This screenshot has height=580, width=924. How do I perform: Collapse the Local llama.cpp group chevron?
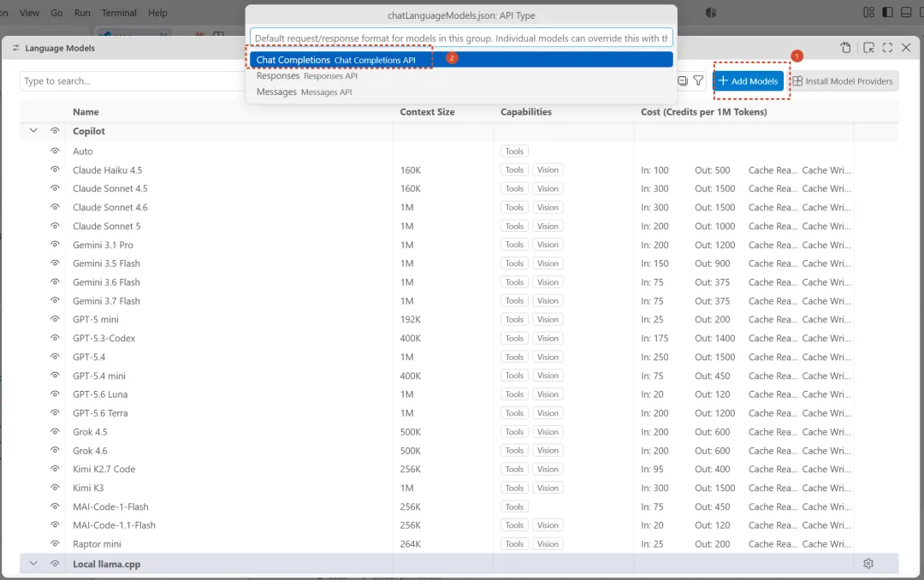pos(33,564)
